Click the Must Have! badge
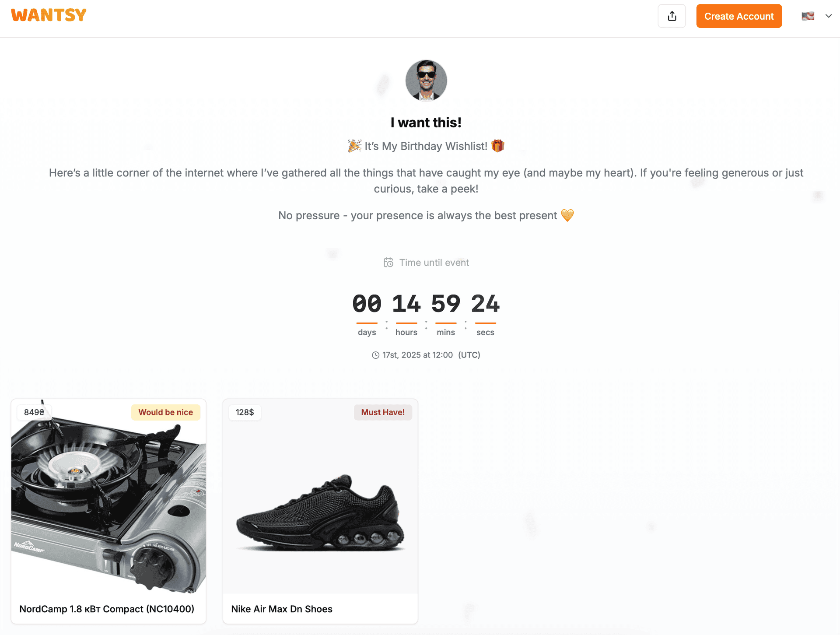The image size is (840, 635). [383, 412]
